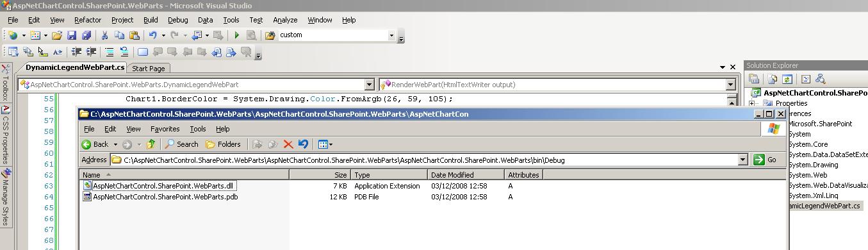Switch to Start Page tab
868x250 pixels.
[x=149, y=68]
